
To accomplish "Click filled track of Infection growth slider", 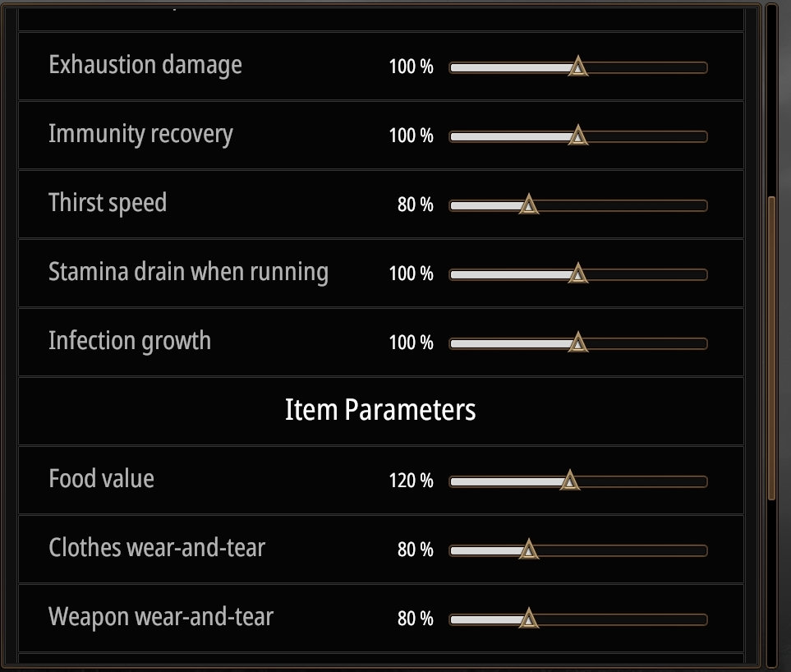I will tap(509, 344).
